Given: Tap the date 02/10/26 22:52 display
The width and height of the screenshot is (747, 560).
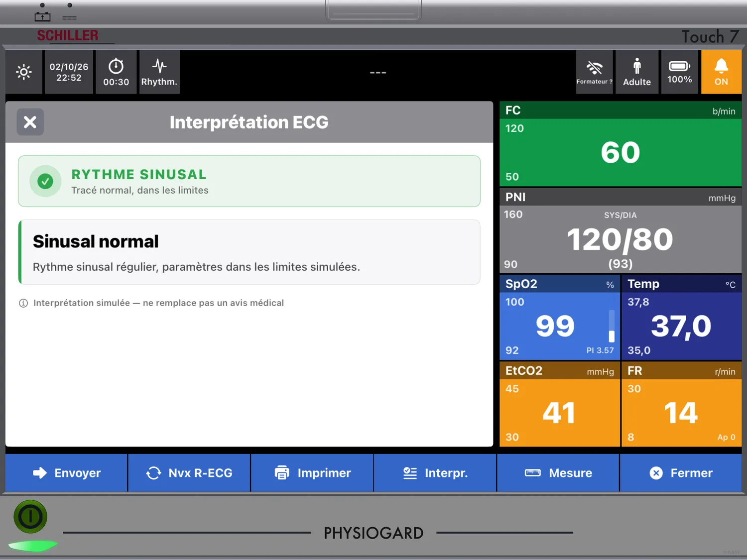Looking at the screenshot, I should [69, 72].
